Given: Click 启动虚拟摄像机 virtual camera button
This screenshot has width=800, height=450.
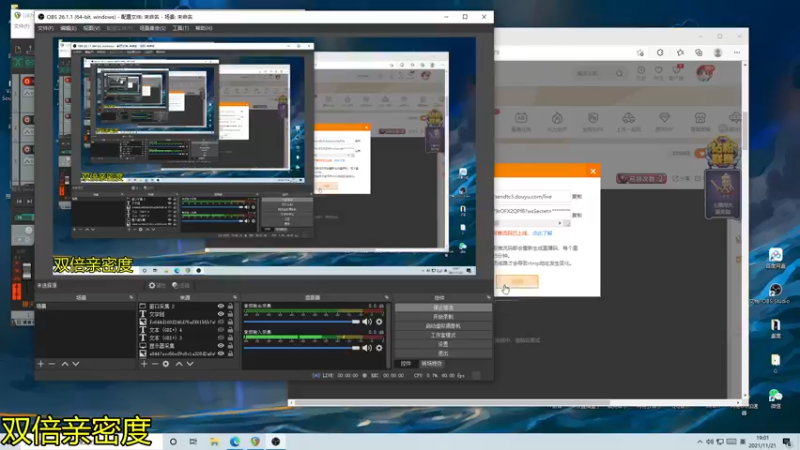Looking at the screenshot, I should click(443, 326).
